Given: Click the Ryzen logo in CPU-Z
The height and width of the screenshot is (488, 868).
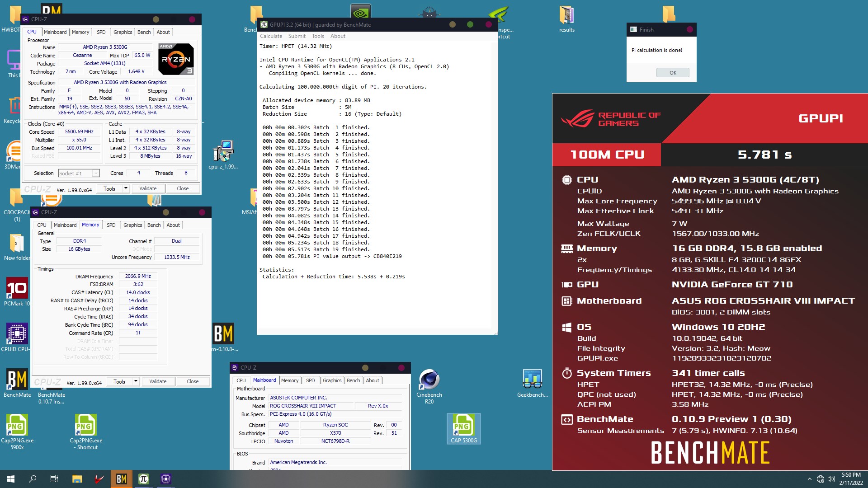Looking at the screenshot, I should (x=176, y=59).
